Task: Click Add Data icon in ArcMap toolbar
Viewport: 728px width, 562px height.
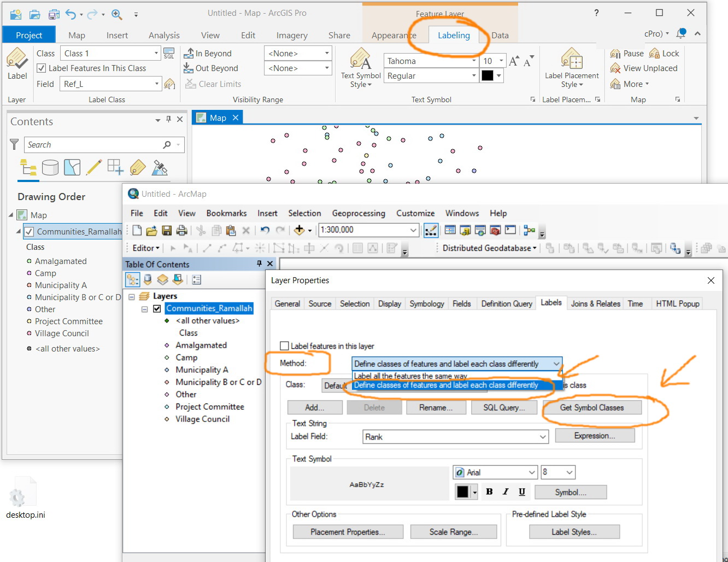Action: 299,230
